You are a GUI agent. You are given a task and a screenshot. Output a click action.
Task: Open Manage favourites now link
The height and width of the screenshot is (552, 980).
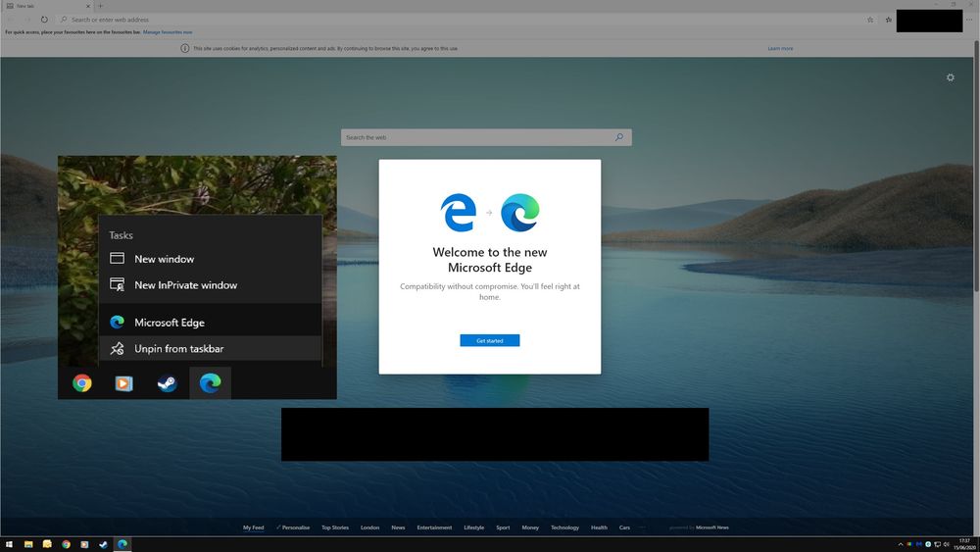point(168,32)
